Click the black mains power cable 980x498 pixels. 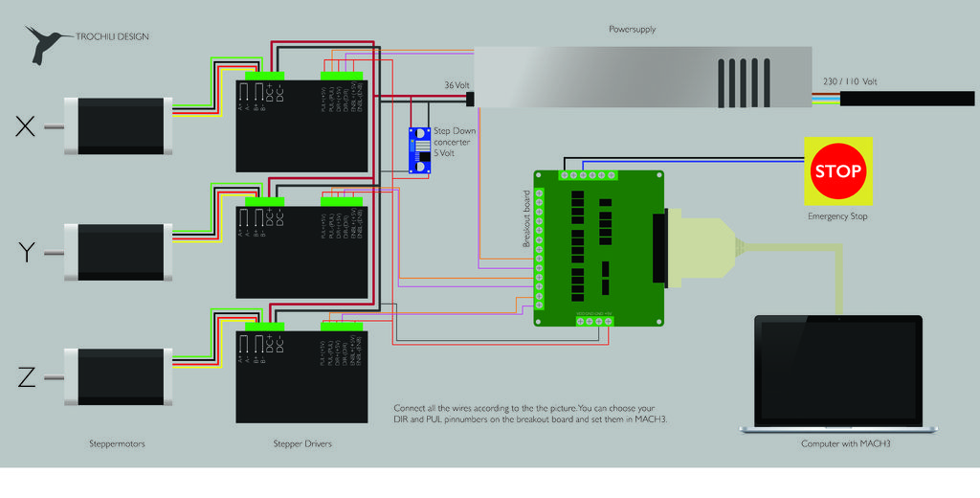coord(906,99)
